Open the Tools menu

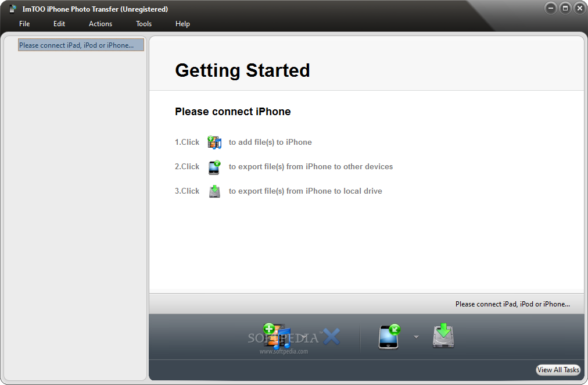[x=144, y=24]
